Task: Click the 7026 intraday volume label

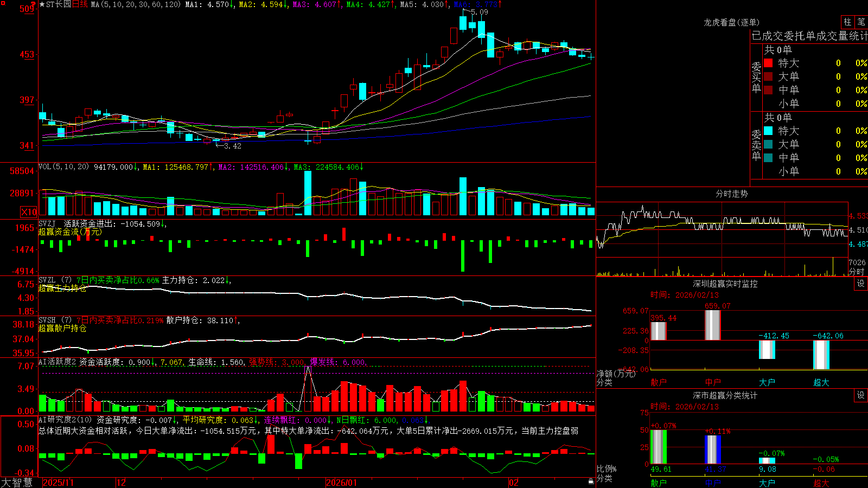Action: point(858,262)
